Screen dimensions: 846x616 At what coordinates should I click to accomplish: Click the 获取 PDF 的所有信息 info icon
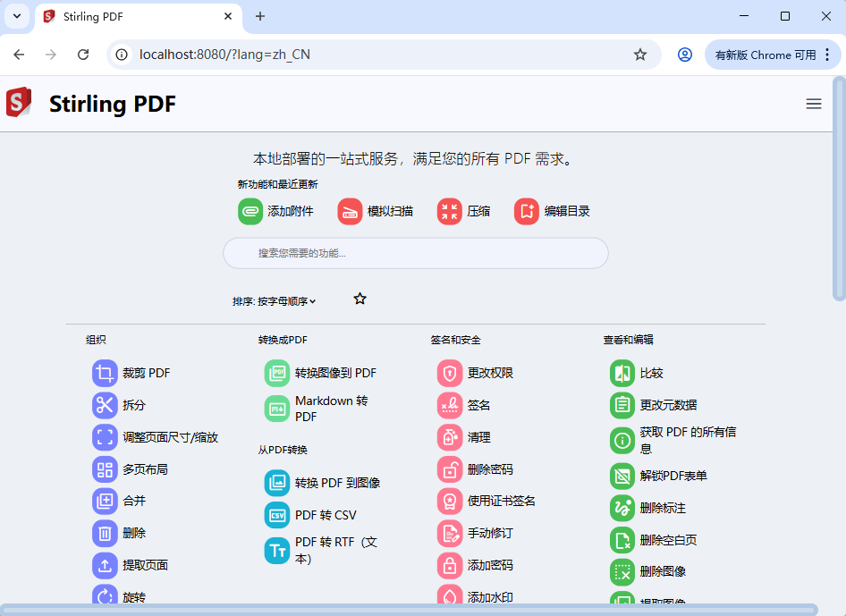622,441
